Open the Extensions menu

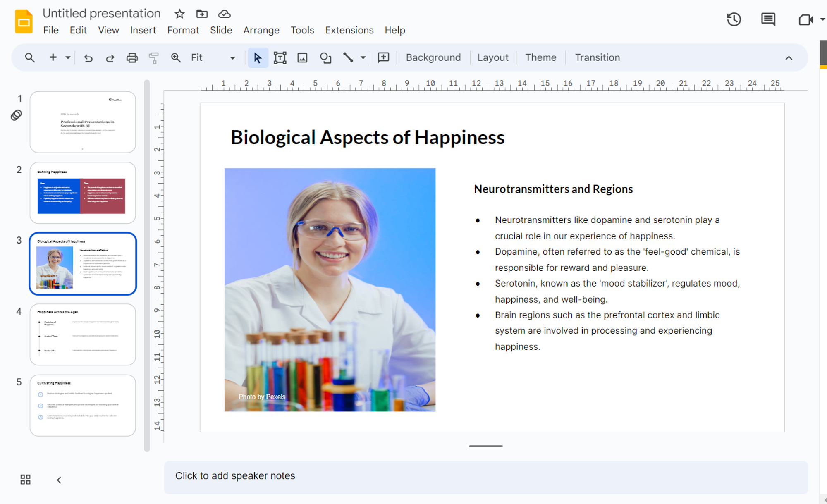pyautogui.click(x=349, y=30)
